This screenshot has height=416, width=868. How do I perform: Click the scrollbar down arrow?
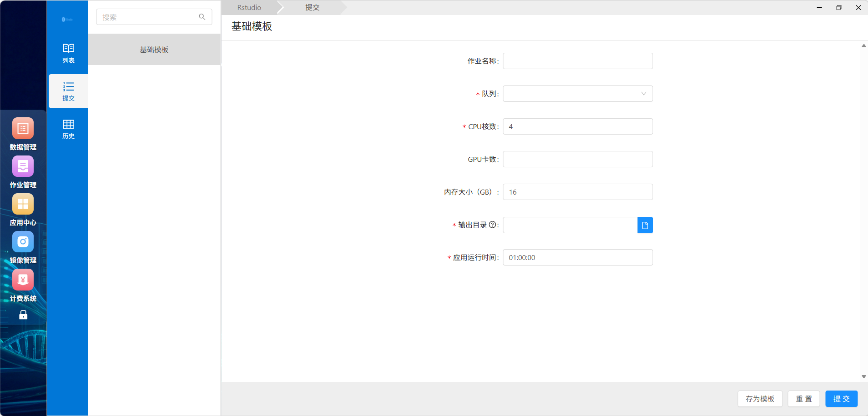863,377
